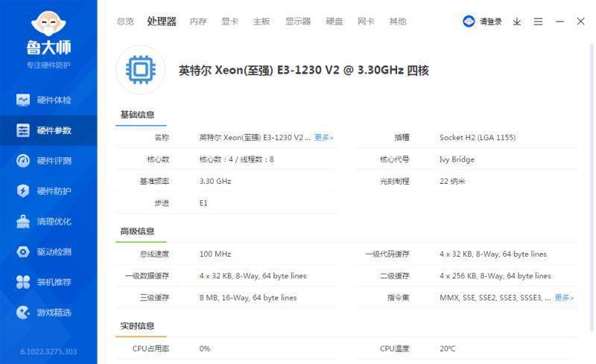Image resolution: width=596 pixels, height=364 pixels.
Task: Click the large CPU chip icon
Action: click(141, 70)
